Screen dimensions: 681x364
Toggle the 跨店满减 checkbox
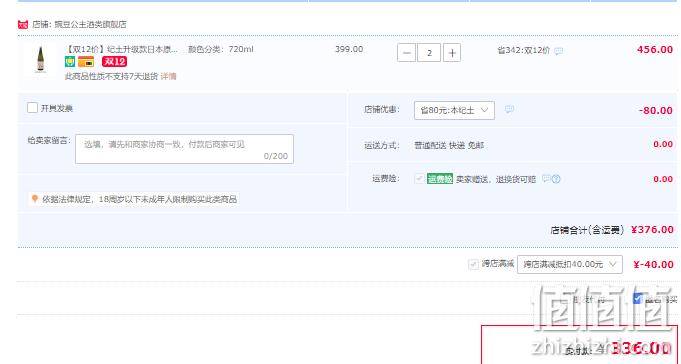(x=473, y=264)
